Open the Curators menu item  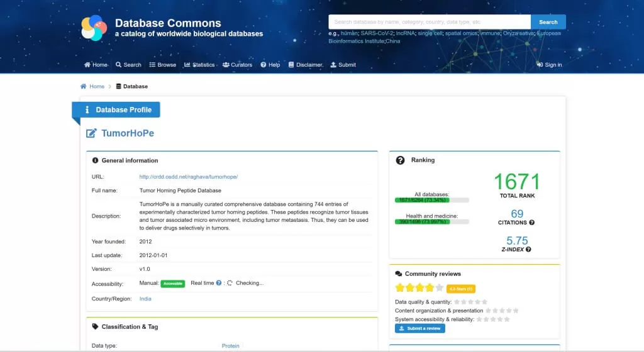coord(237,65)
